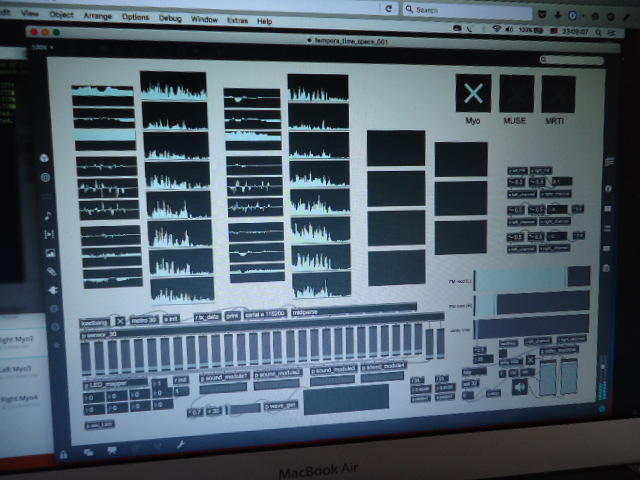The image size is (640, 480).
Task: Switch to presentation mode icon in bottom toolbar
Action: (x=111, y=450)
